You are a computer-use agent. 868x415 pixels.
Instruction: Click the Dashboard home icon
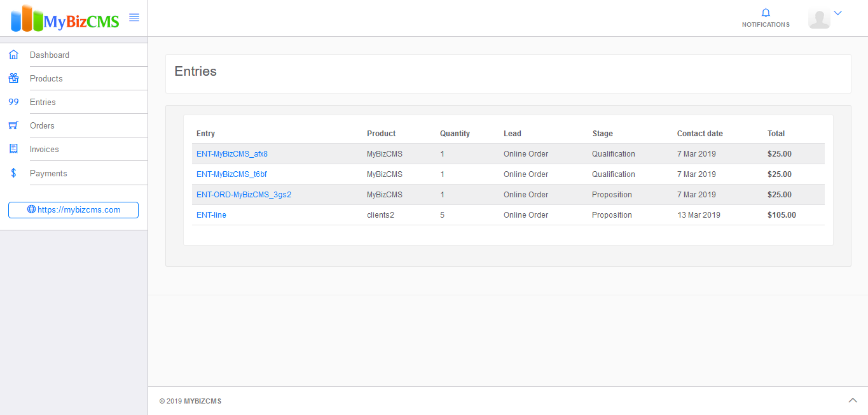coord(13,55)
